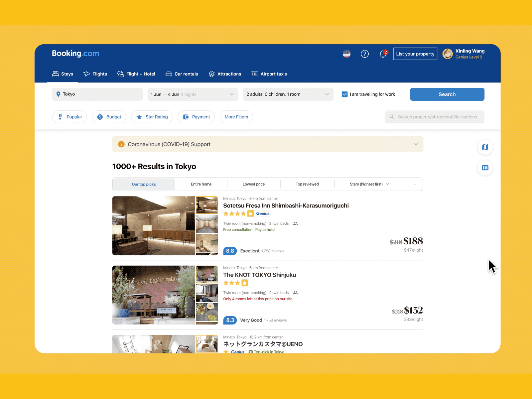Screen dimensions: 532x399
Task: Open main photo of Sotetsu Fresa Inn
Action: click(x=154, y=226)
